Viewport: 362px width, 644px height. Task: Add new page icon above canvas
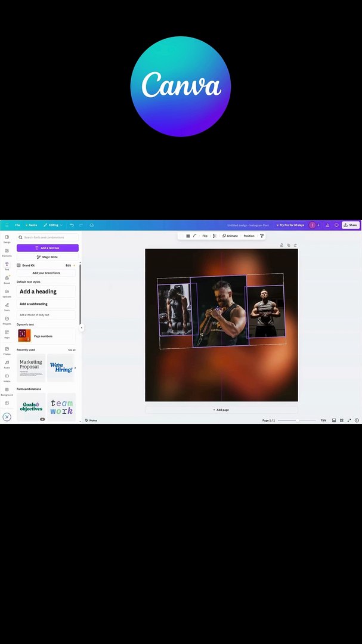tap(295, 245)
